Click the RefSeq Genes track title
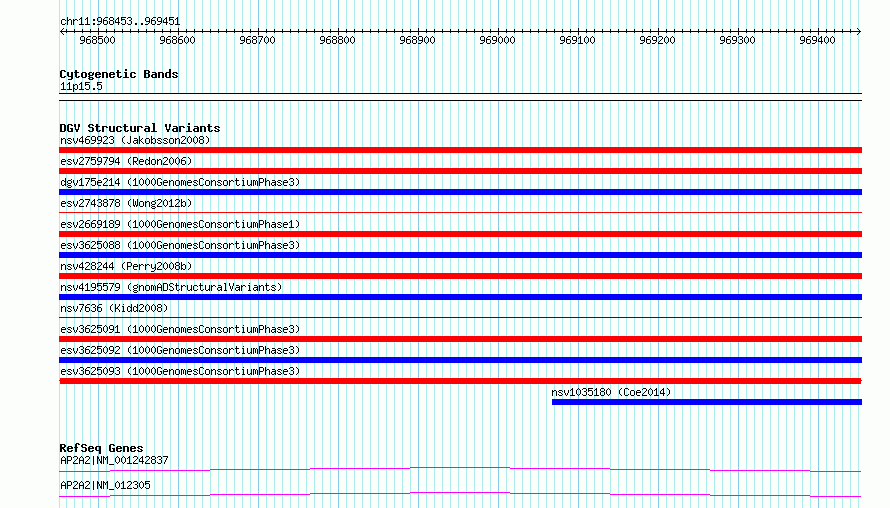Viewport: 890px width, 508px height. (101, 448)
